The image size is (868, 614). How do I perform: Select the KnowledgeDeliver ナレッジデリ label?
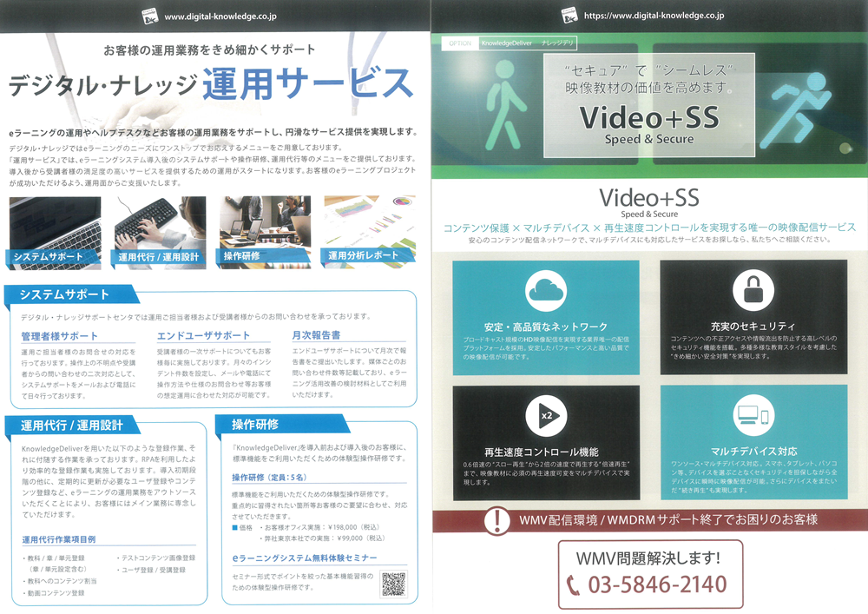(x=528, y=43)
